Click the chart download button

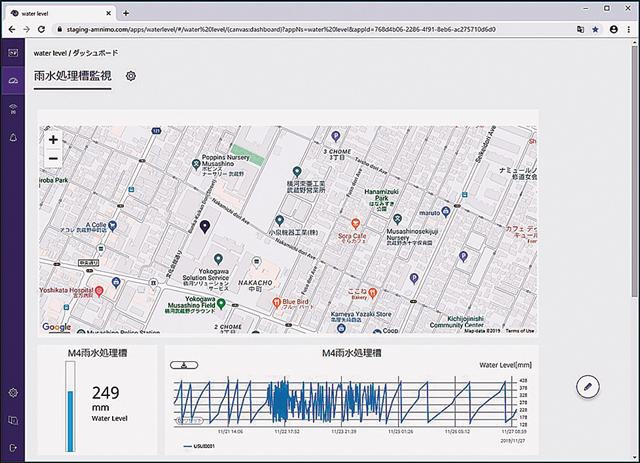[184, 365]
